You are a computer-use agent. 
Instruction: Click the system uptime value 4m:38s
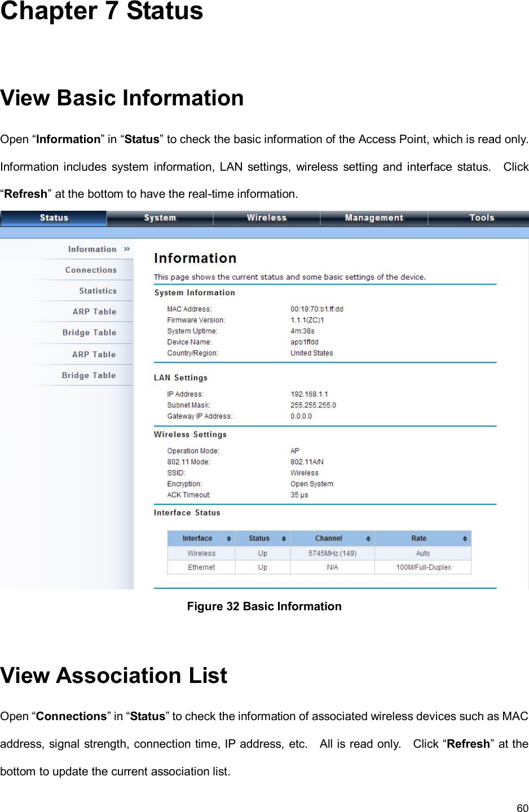point(302,331)
